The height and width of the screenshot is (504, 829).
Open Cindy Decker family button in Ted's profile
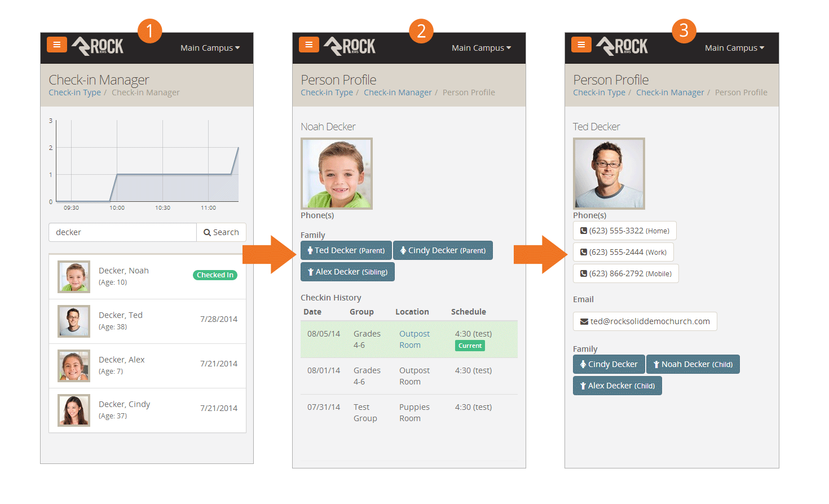coord(609,364)
